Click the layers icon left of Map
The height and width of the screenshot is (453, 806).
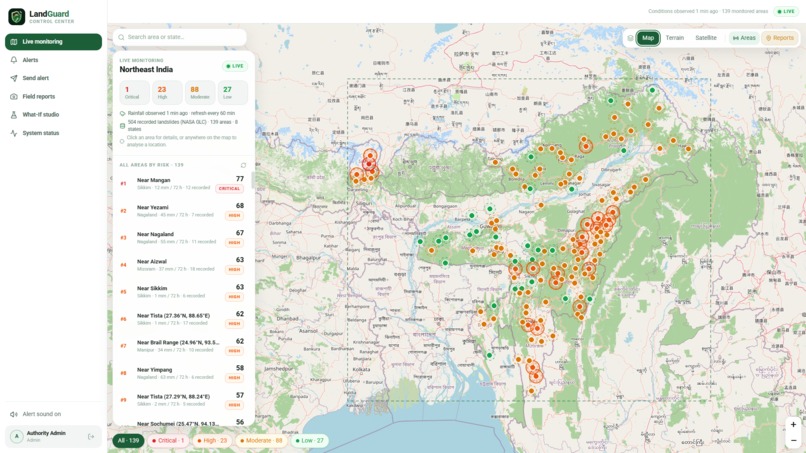tap(630, 38)
